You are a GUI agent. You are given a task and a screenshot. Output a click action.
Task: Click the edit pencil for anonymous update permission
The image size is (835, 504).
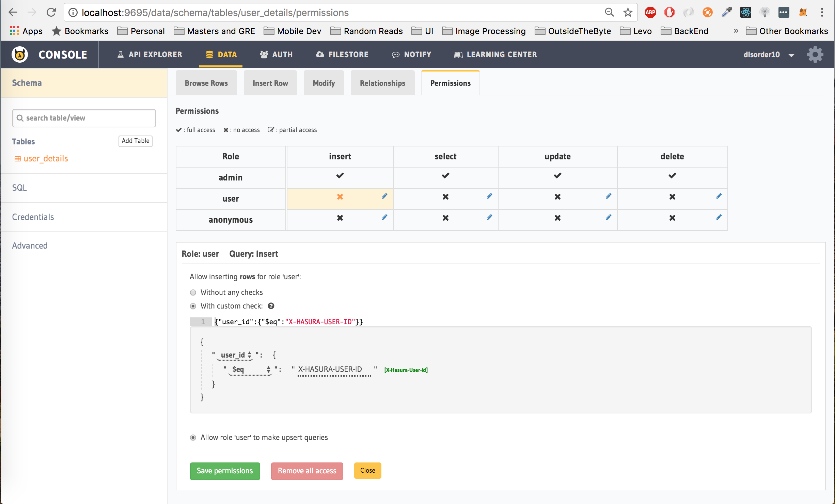pos(609,217)
